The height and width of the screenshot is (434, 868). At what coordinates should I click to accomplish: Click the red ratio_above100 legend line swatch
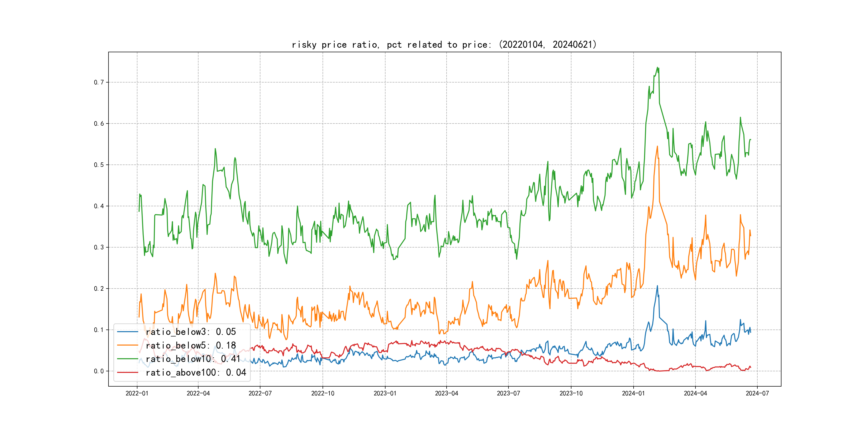[127, 372]
